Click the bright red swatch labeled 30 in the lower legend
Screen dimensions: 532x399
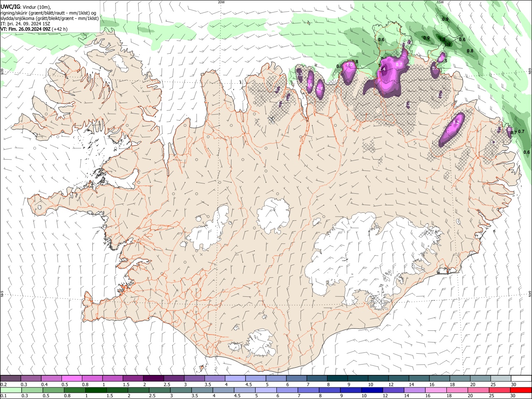coord(521,390)
